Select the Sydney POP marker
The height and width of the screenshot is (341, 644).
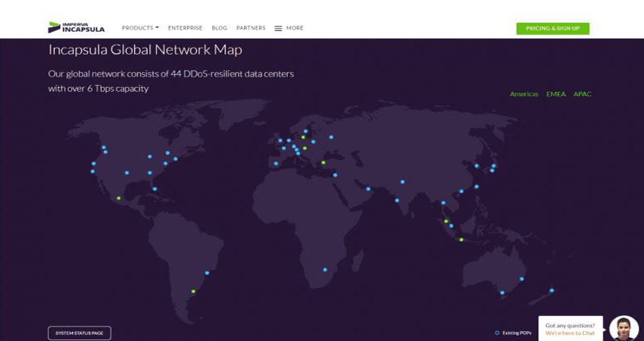521,279
